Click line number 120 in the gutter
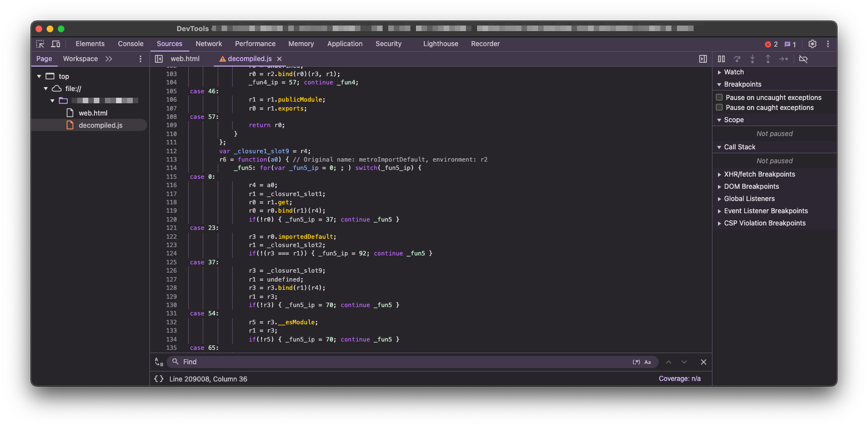868x427 pixels. coord(171,219)
